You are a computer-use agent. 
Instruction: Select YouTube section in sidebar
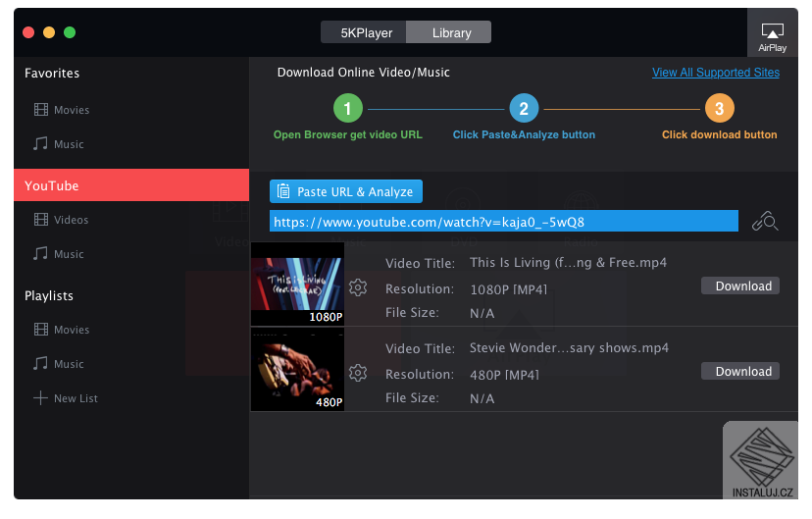131,184
